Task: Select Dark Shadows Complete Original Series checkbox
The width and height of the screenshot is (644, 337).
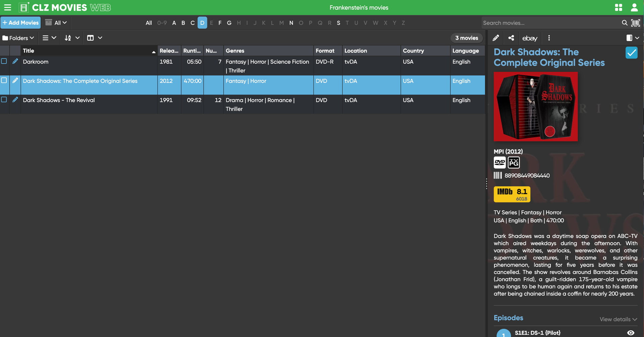Action: click(4, 80)
